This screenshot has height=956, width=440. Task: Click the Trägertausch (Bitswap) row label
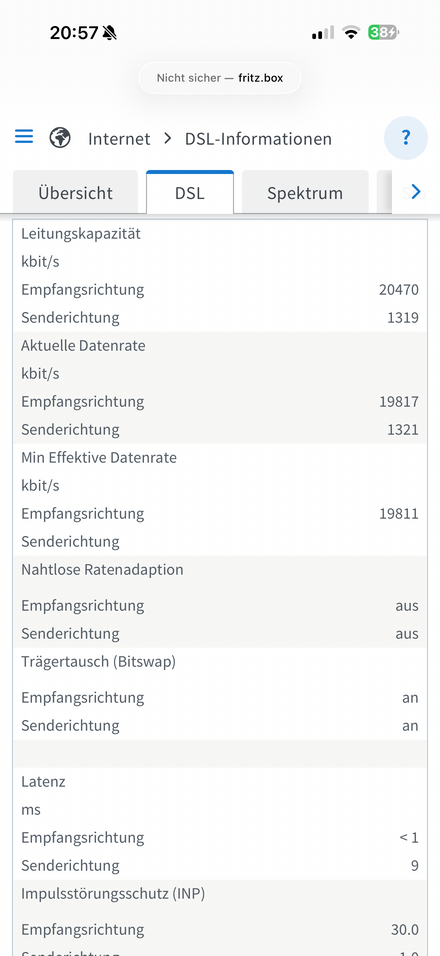click(x=99, y=662)
